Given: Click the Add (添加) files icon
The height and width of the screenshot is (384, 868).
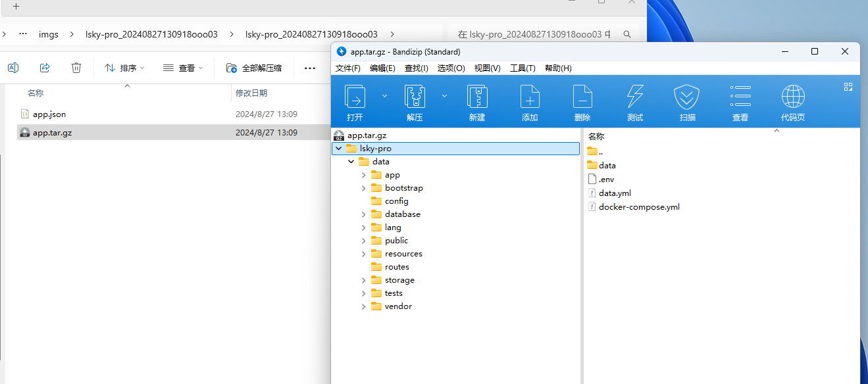Looking at the screenshot, I should [x=530, y=102].
